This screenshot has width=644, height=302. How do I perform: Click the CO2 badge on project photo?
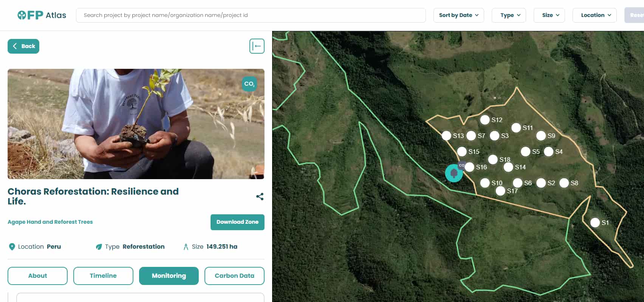[x=249, y=84]
